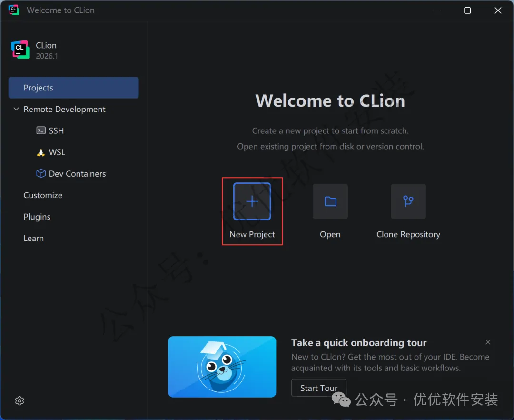Click the New Project plus icon

pos(252,201)
